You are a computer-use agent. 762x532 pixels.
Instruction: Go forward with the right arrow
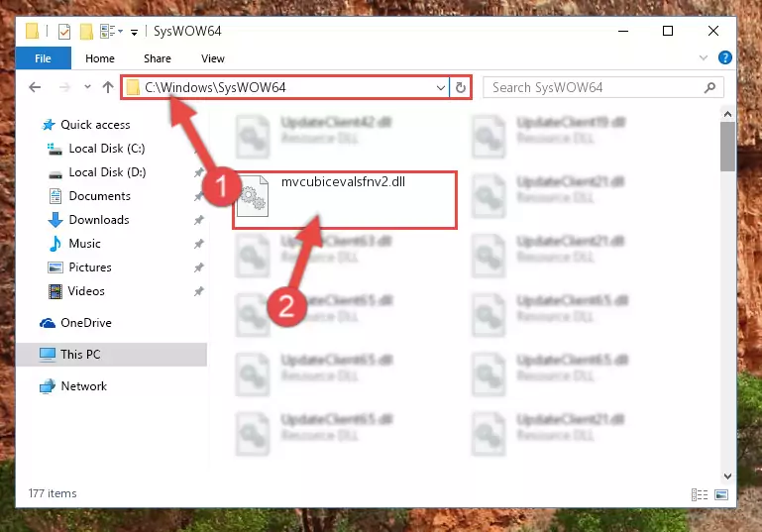pos(64,87)
